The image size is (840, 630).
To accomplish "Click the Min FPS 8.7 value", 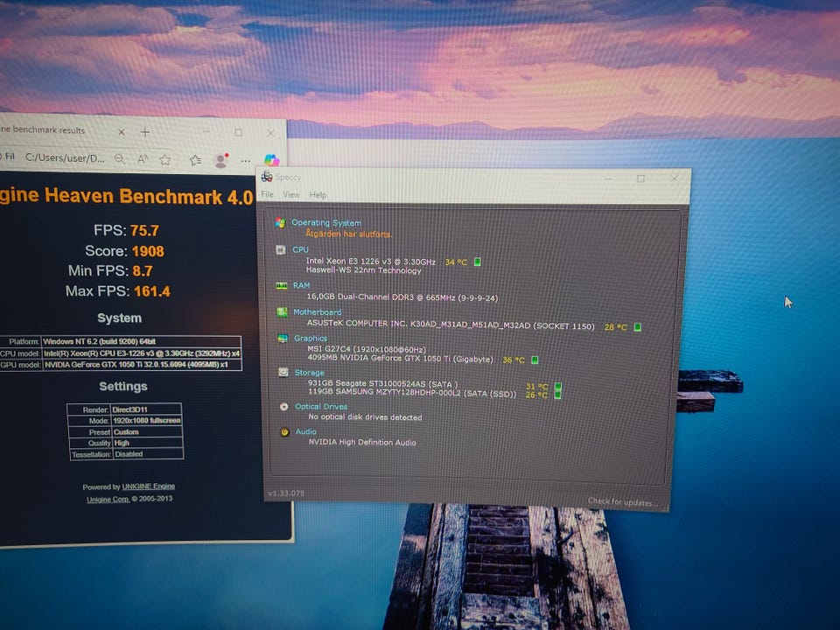I will click(x=143, y=271).
